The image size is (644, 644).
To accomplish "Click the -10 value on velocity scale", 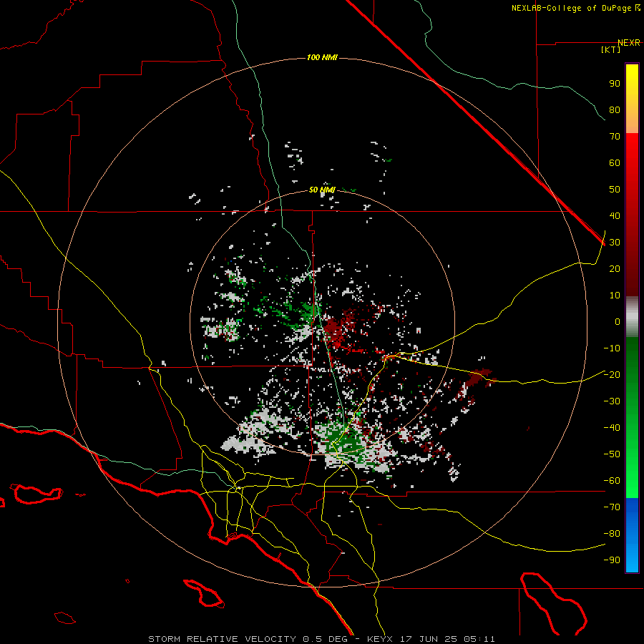I will pyautogui.click(x=612, y=348).
